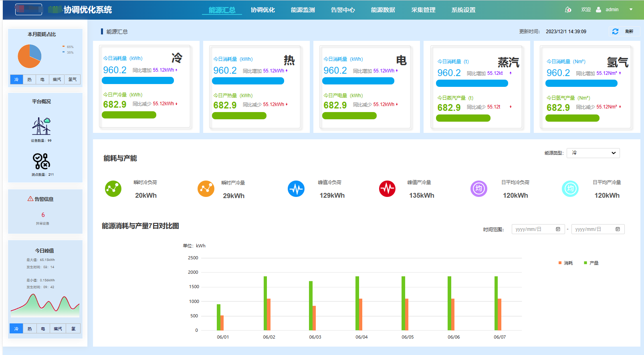Viewport: 644px width, 355px height.
Task: Toggle the 消耗 chart legend
Action: pyautogui.click(x=566, y=263)
